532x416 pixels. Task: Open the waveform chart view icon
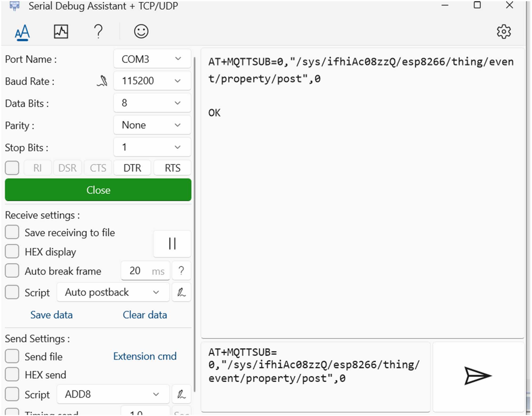click(x=61, y=32)
